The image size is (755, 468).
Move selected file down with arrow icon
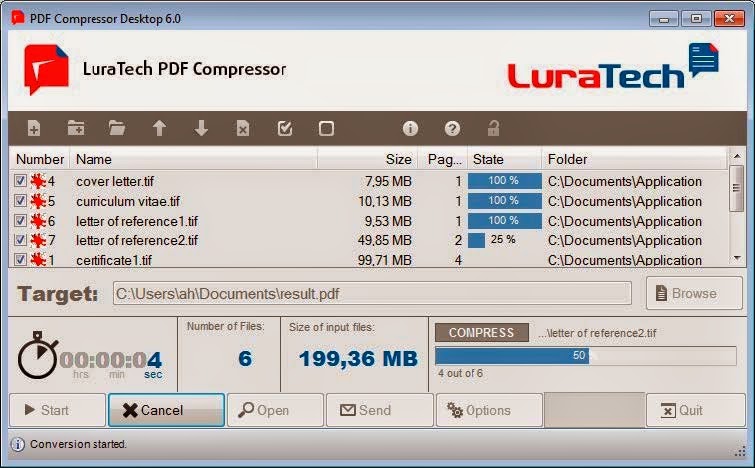click(x=201, y=129)
